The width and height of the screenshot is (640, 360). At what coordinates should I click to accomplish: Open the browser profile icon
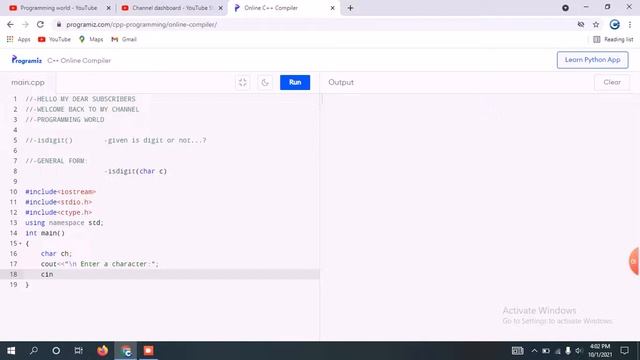614,24
